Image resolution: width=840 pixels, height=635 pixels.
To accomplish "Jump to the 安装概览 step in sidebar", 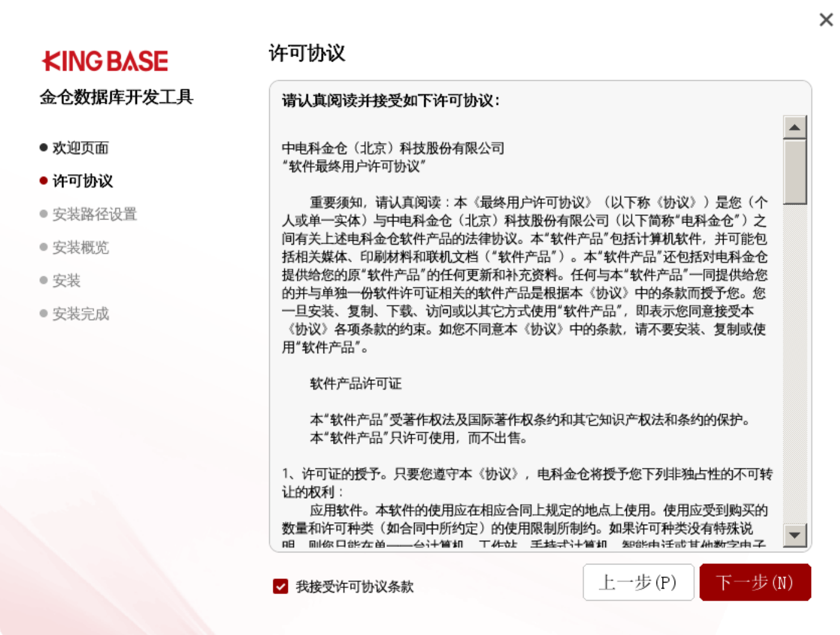I will pos(80,247).
